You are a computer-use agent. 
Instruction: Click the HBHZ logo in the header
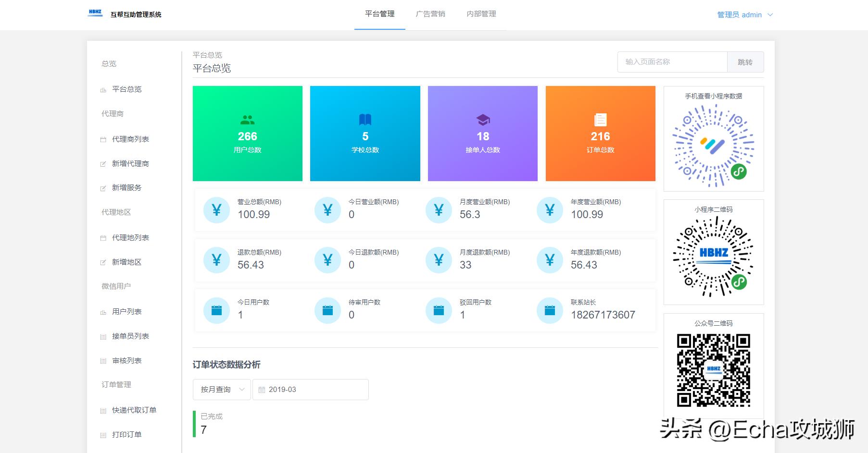coord(94,12)
